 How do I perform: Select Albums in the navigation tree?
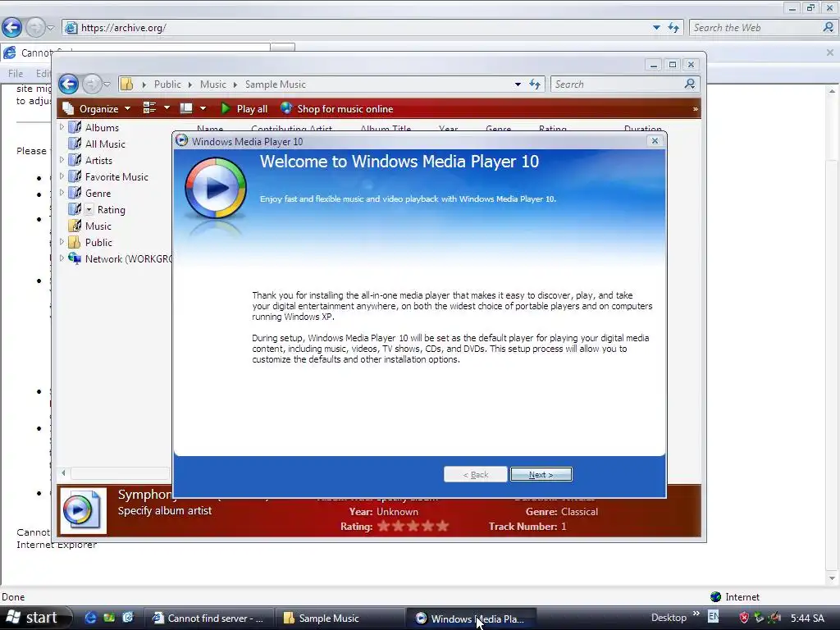click(102, 127)
